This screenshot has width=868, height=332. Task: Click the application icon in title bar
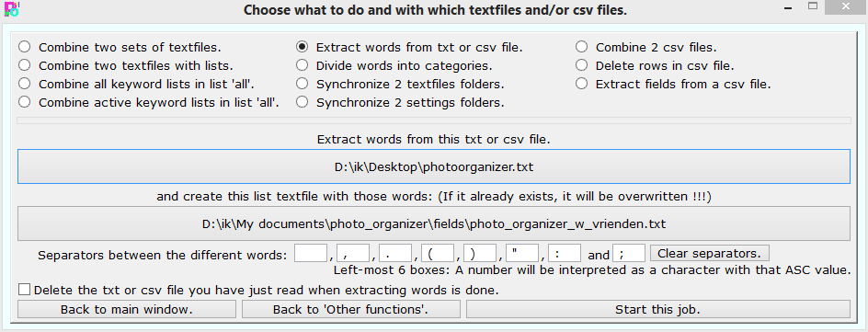coord(11,9)
